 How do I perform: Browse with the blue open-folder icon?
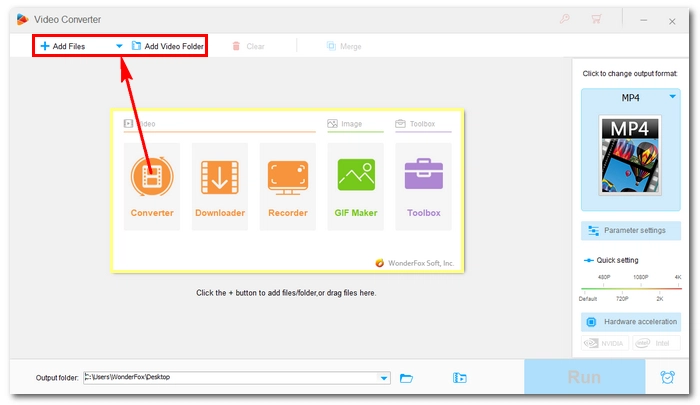click(406, 378)
